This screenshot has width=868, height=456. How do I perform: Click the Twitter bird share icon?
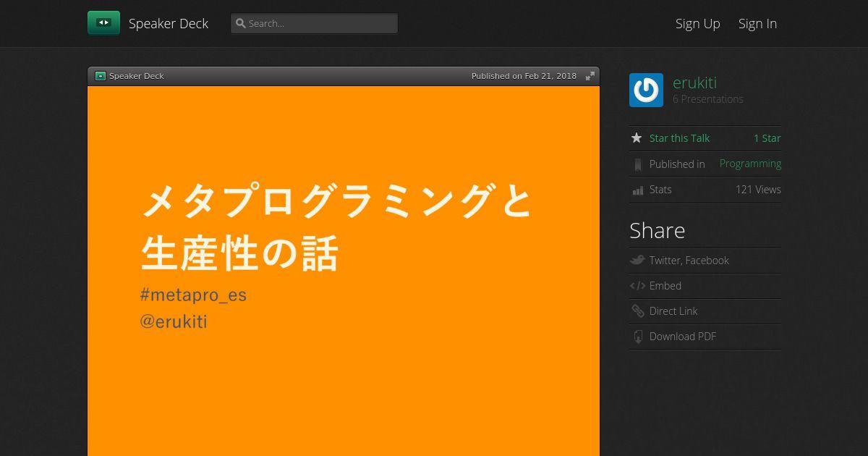[637, 261]
